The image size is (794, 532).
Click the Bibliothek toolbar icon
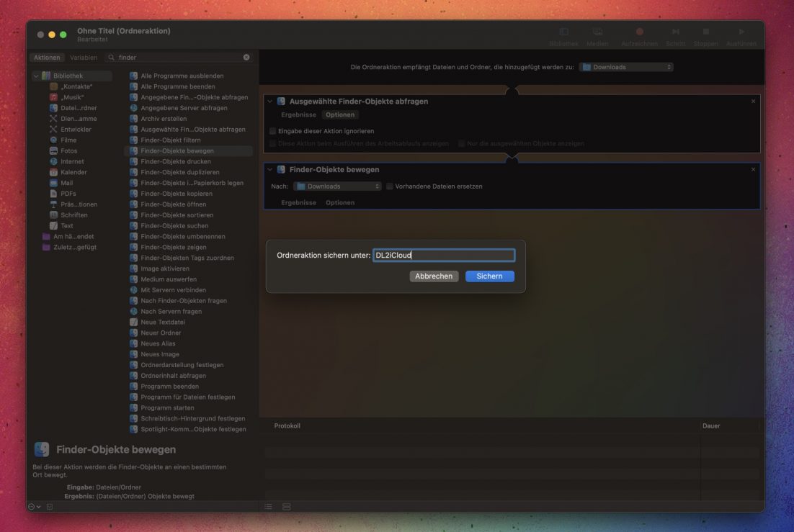click(x=563, y=32)
